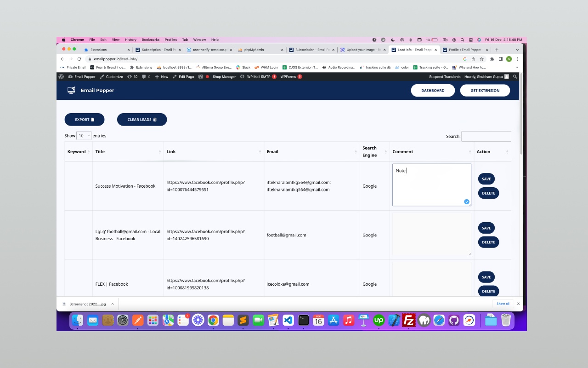Screen dimensions: 588x368
Task: Click the browser reload button
Action: (79, 59)
